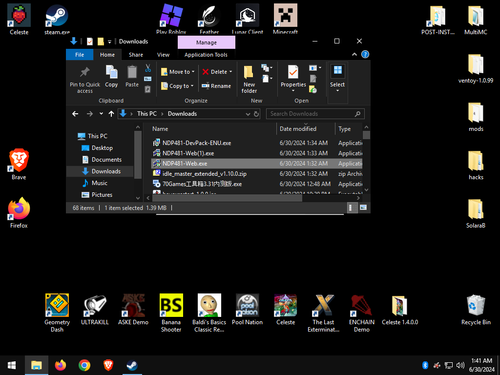Open the Application Tools tab
500x375 pixels.
(x=206, y=55)
